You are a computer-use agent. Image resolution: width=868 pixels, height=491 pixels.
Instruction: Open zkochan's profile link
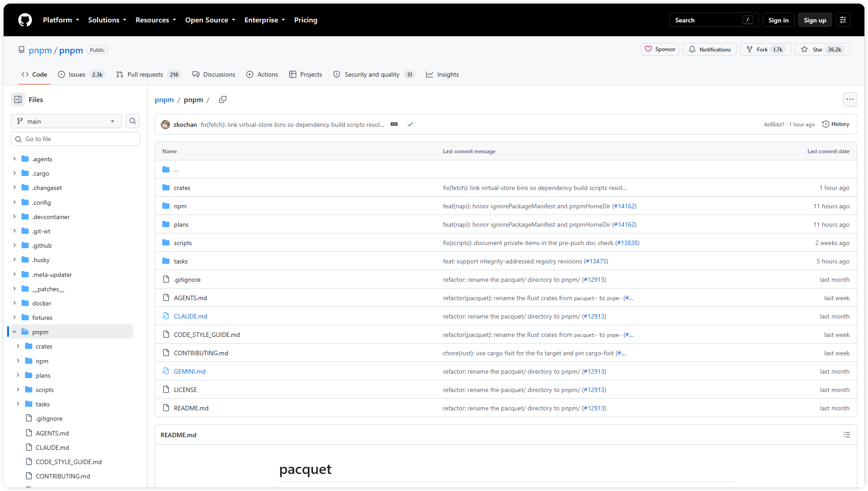click(185, 125)
